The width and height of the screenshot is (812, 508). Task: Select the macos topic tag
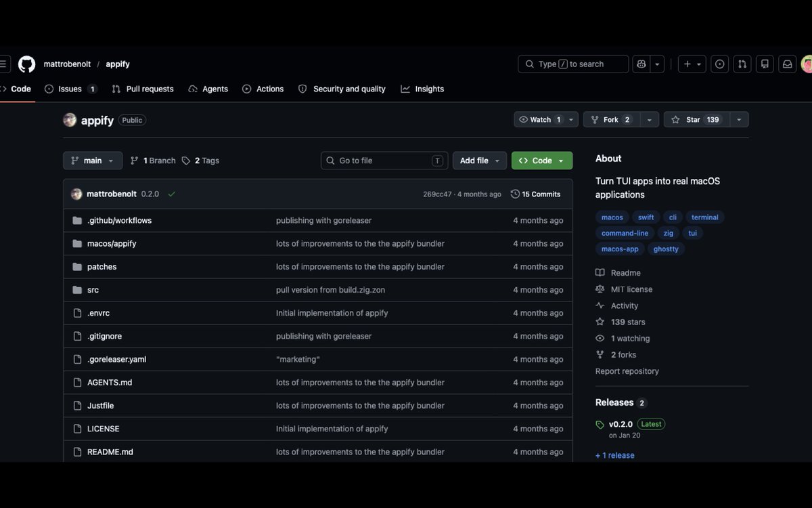pyautogui.click(x=612, y=217)
